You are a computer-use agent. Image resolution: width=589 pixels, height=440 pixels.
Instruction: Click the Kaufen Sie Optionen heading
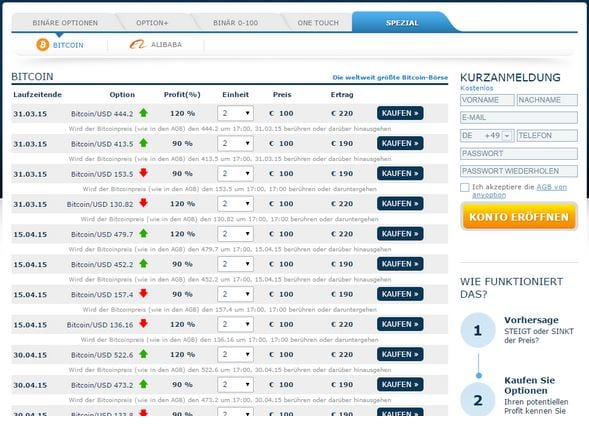click(x=530, y=385)
